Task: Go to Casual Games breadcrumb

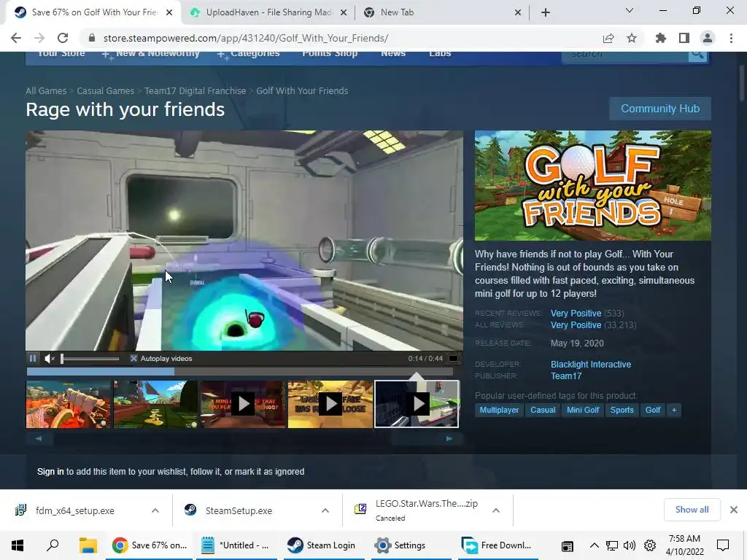Action: click(105, 91)
